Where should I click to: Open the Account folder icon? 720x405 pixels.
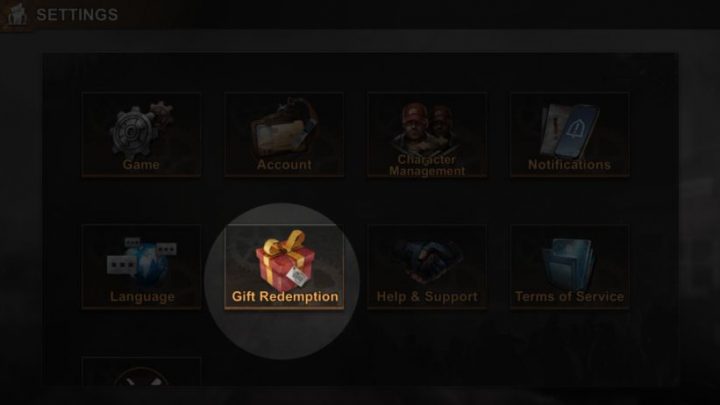tap(284, 128)
